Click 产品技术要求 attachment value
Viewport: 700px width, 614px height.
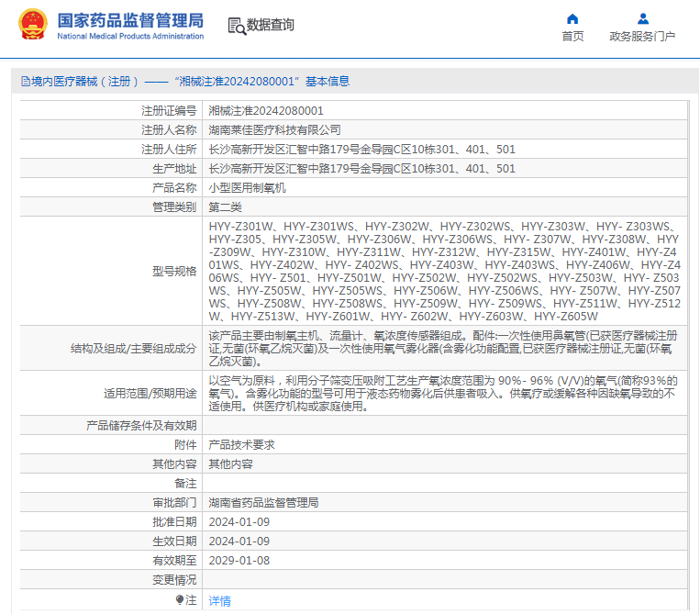pyautogui.click(x=241, y=445)
